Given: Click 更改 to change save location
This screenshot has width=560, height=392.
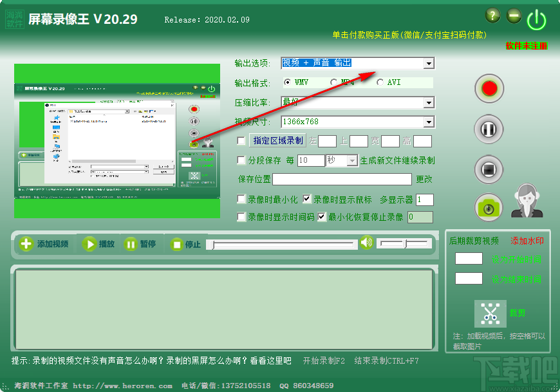Looking at the screenshot, I should coord(424,179).
